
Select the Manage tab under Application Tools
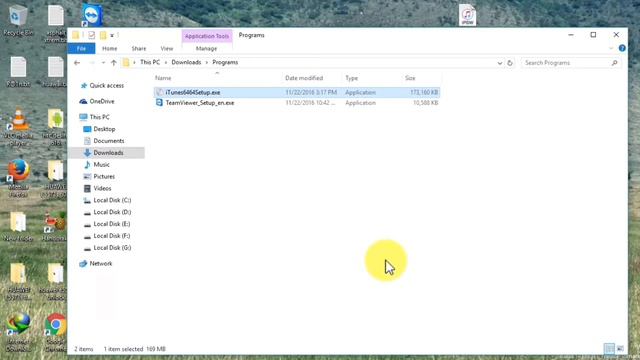pos(207,49)
